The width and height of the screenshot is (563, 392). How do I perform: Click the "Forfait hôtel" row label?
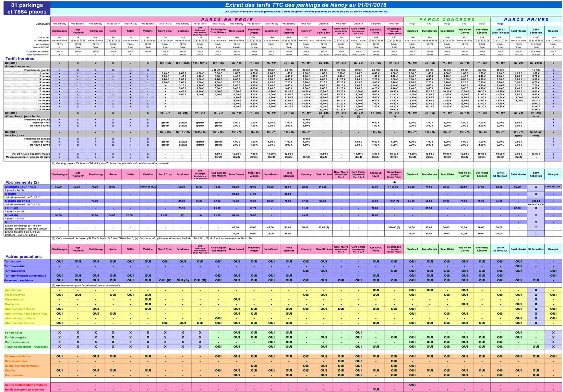[x=13, y=333]
